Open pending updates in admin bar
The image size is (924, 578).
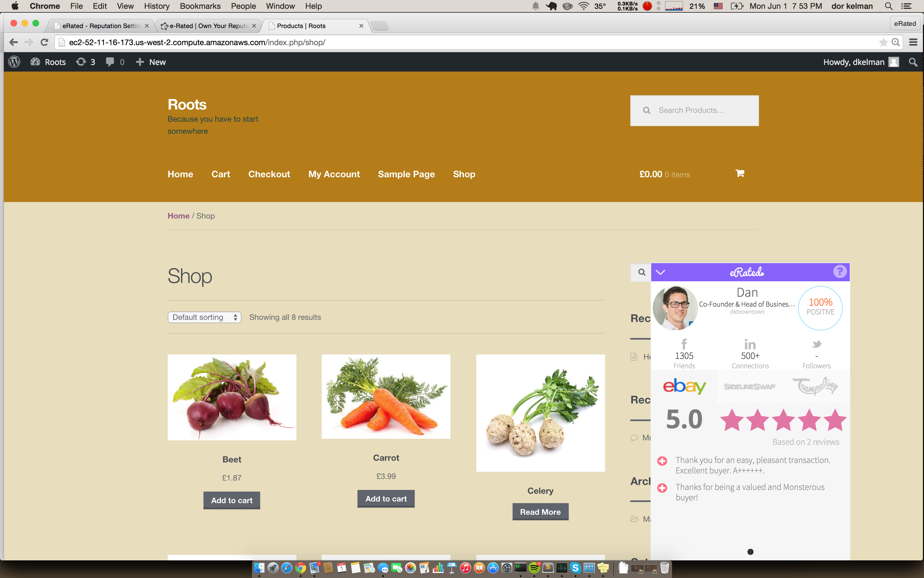point(86,62)
